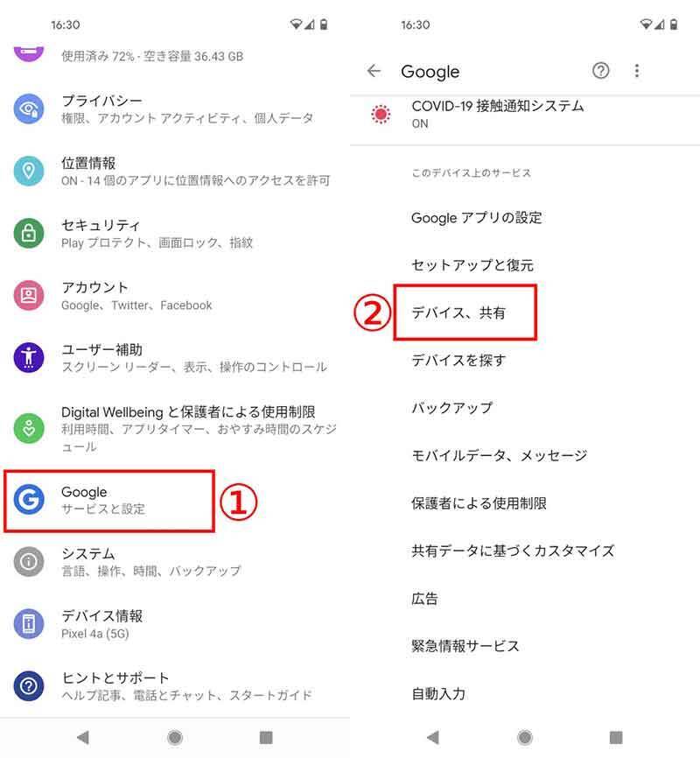Open the help circle icon in Google header

(601, 71)
